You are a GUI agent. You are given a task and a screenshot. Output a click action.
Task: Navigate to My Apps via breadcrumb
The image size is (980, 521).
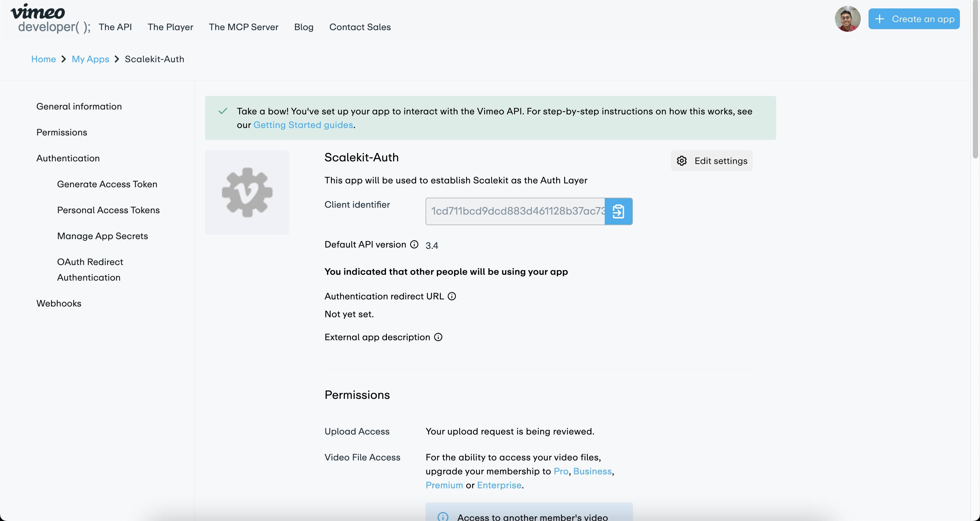point(90,59)
